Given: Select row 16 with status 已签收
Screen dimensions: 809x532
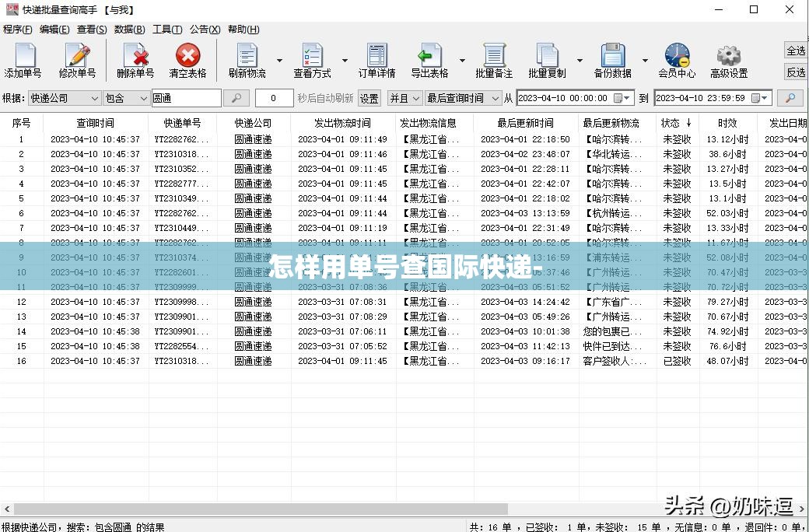Looking at the screenshot, I should pyautogui.click(x=404, y=361).
